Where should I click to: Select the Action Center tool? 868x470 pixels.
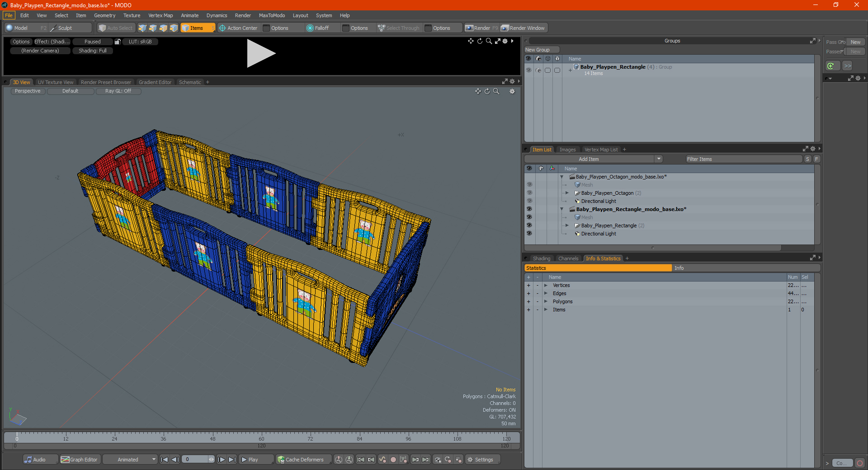[x=238, y=28]
